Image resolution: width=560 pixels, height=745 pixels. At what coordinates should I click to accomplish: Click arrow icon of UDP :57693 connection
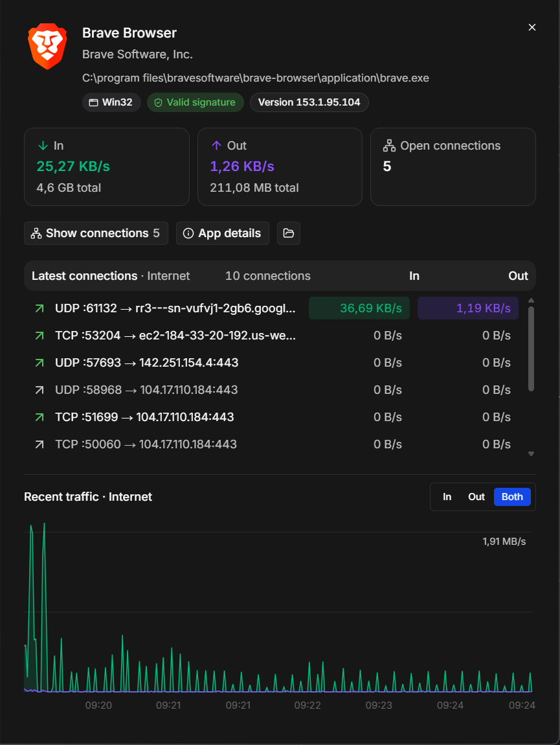pyautogui.click(x=39, y=363)
